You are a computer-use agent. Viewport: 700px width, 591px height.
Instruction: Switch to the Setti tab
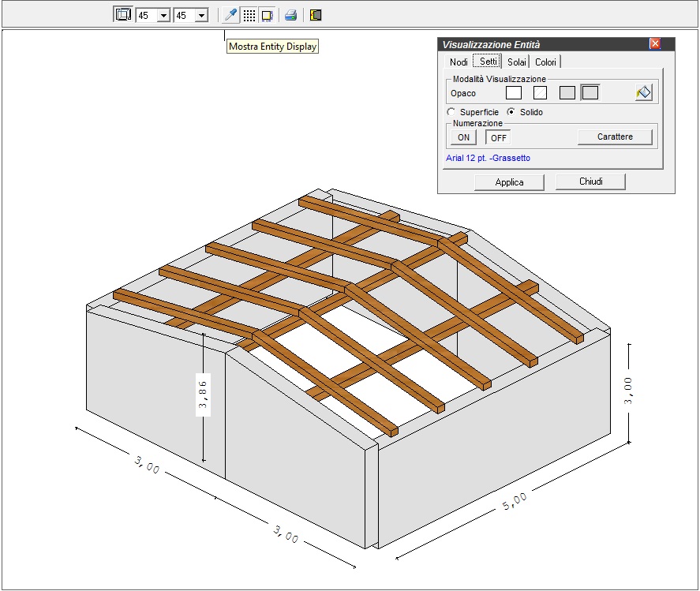pyautogui.click(x=488, y=62)
